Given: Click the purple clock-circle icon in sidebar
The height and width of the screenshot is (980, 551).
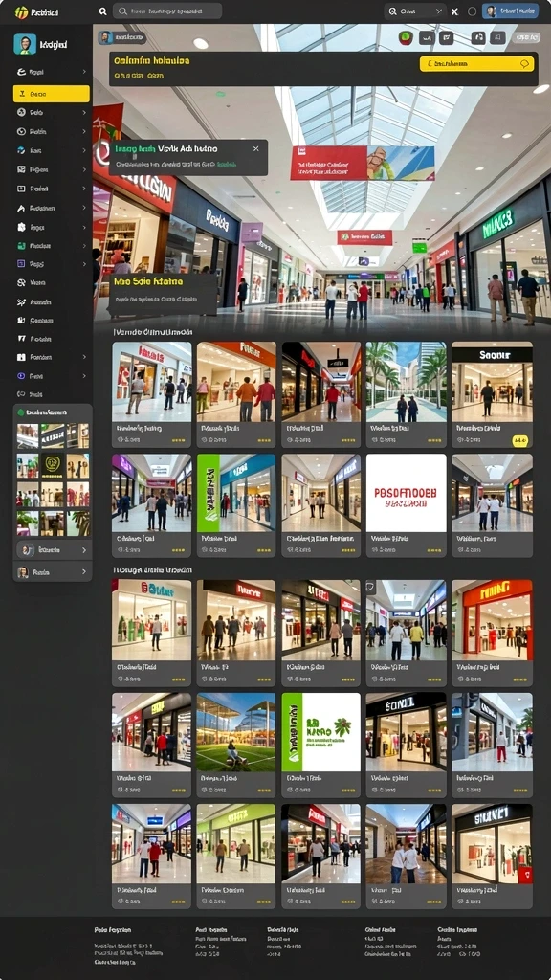Looking at the screenshot, I should pos(21,375).
